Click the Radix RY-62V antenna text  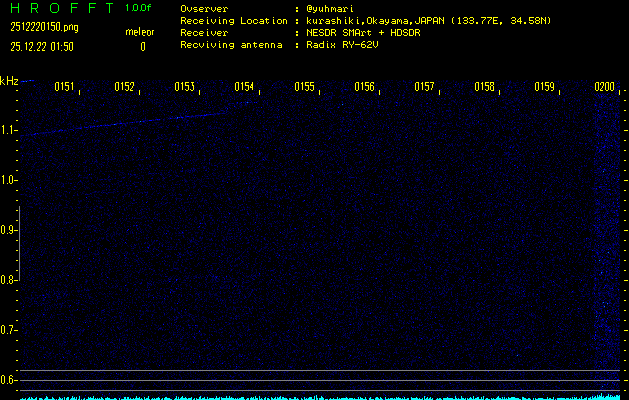tap(346, 44)
